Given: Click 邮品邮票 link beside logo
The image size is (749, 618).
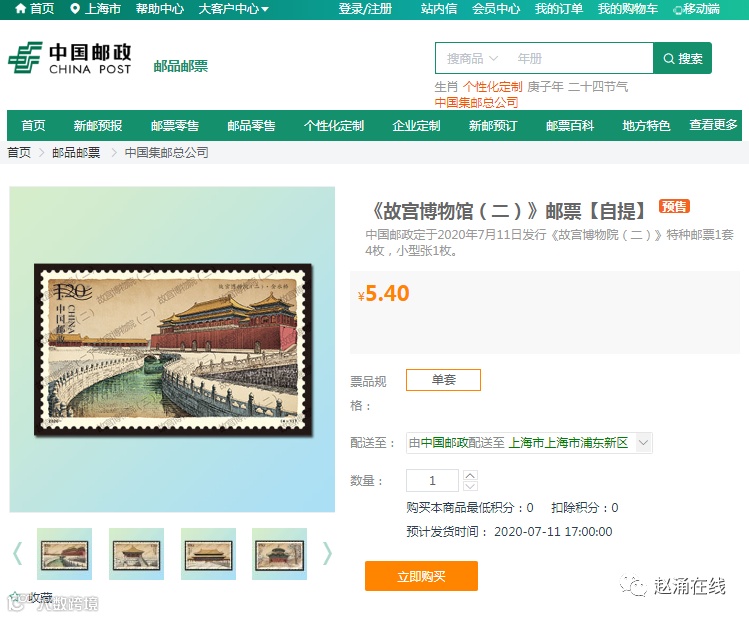Looking at the screenshot, I should 181,66.
